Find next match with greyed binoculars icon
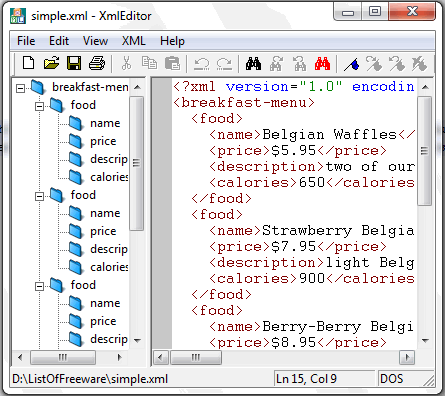 point(276,63)
